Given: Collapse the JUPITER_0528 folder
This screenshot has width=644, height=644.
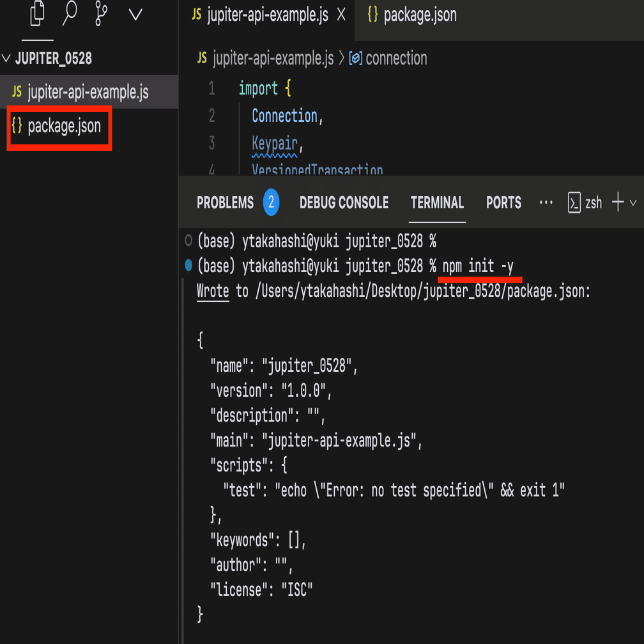Looking at the screenshot, I should pyautogui.click(x=6, y=58).
